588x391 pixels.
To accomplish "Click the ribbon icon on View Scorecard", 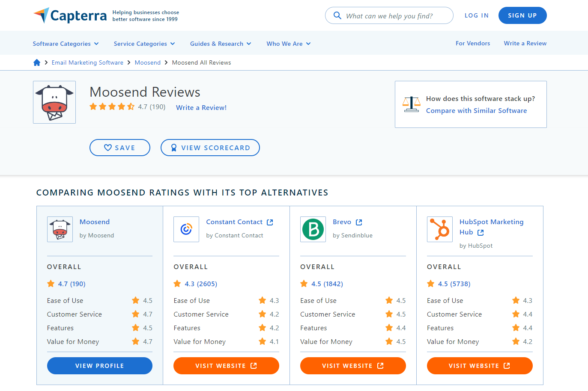I will [174, 148].
